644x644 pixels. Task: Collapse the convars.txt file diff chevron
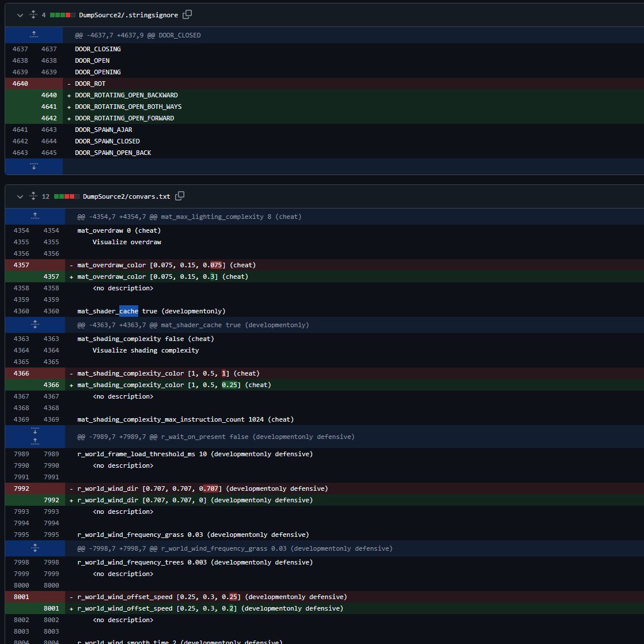20,197
